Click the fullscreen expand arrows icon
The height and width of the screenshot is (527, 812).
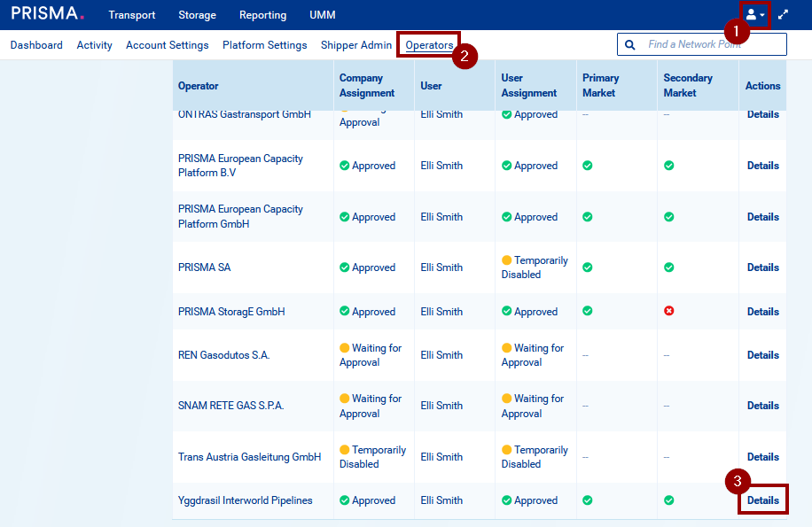(x=784, y=15)
